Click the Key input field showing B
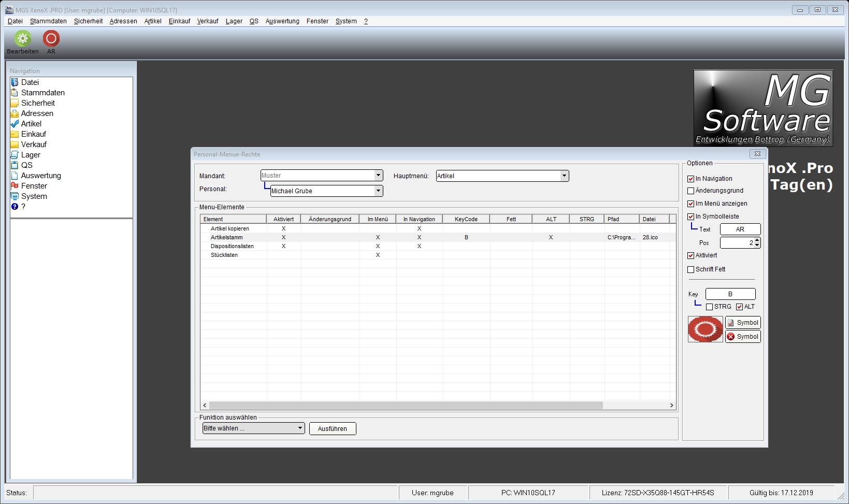Viewport: 849px width, 504px height. [730, 294]
